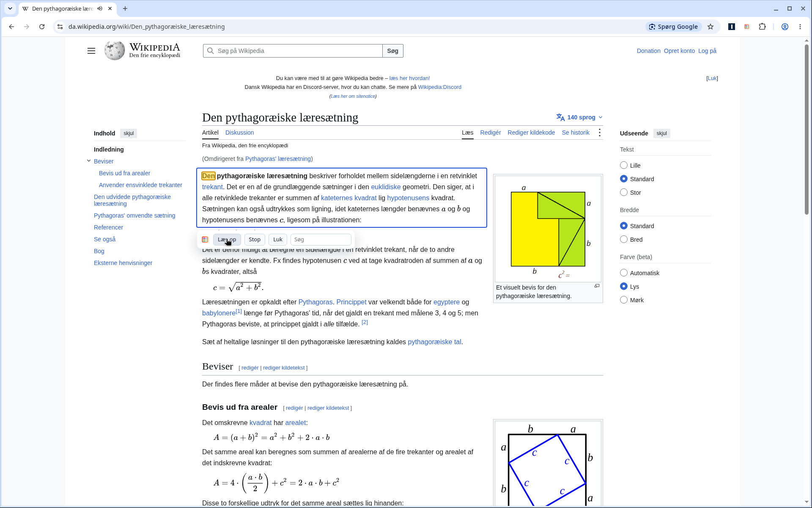Select Mørk color mode

click(624, 300)
